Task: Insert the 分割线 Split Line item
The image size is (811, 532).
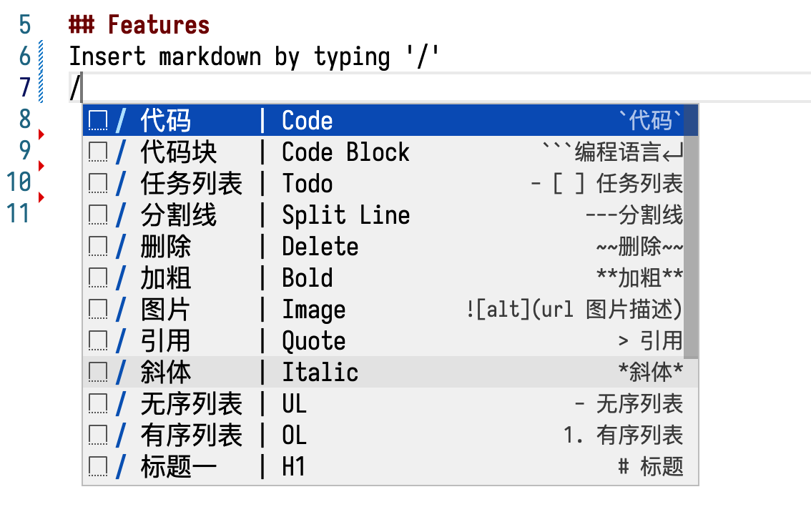Action: pos(383,215)
